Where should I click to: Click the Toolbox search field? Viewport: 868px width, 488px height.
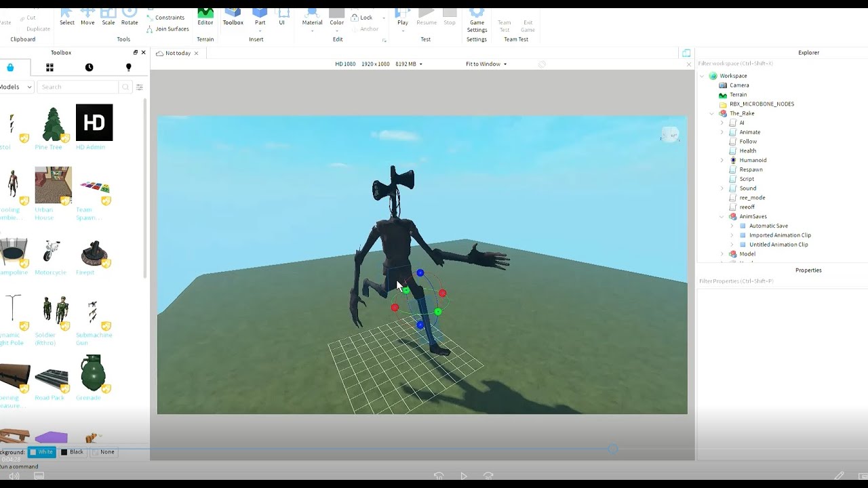[78, 87]
